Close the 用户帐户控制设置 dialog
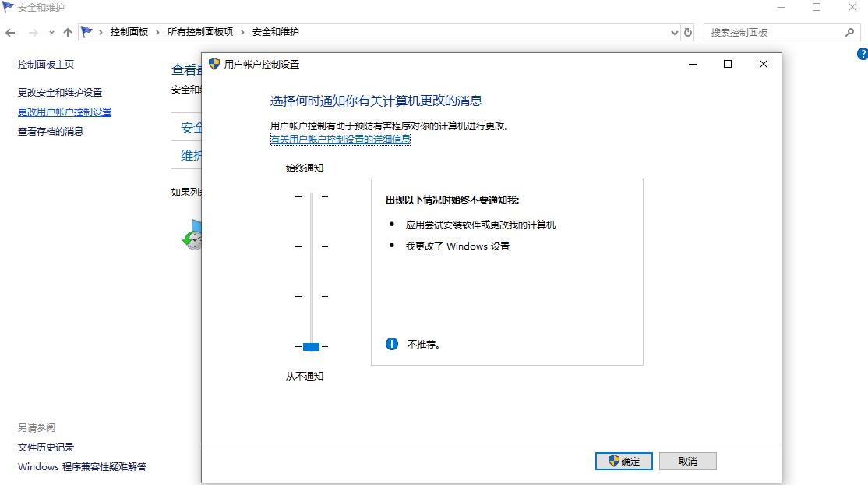This screenshot has width=868, height=485. pyautogui.click(x=764, y=64)
